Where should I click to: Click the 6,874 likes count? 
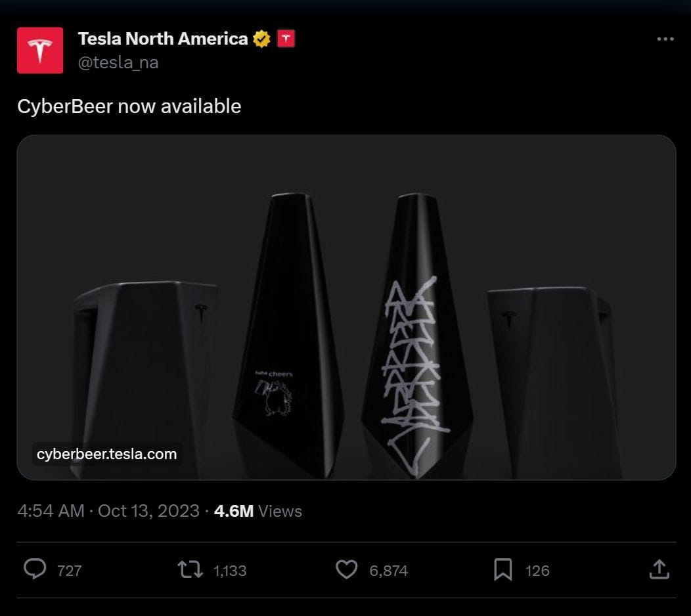click(x=388, y=571)
